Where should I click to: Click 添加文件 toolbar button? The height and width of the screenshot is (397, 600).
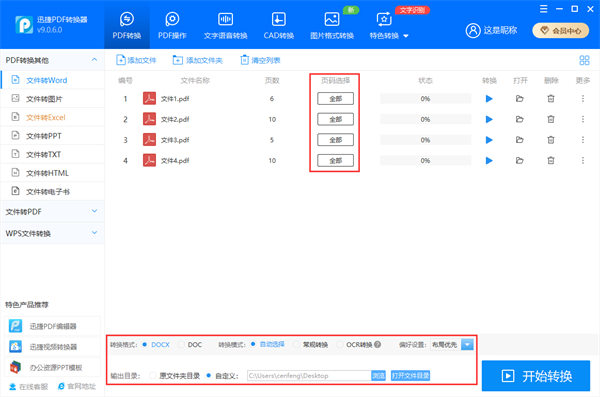pos(136,60)
